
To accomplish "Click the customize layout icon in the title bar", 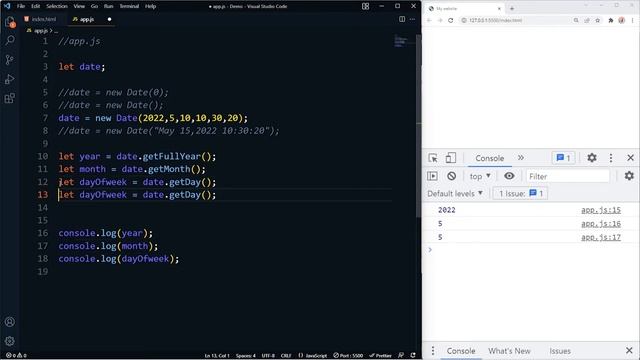I will pos(365,6).
